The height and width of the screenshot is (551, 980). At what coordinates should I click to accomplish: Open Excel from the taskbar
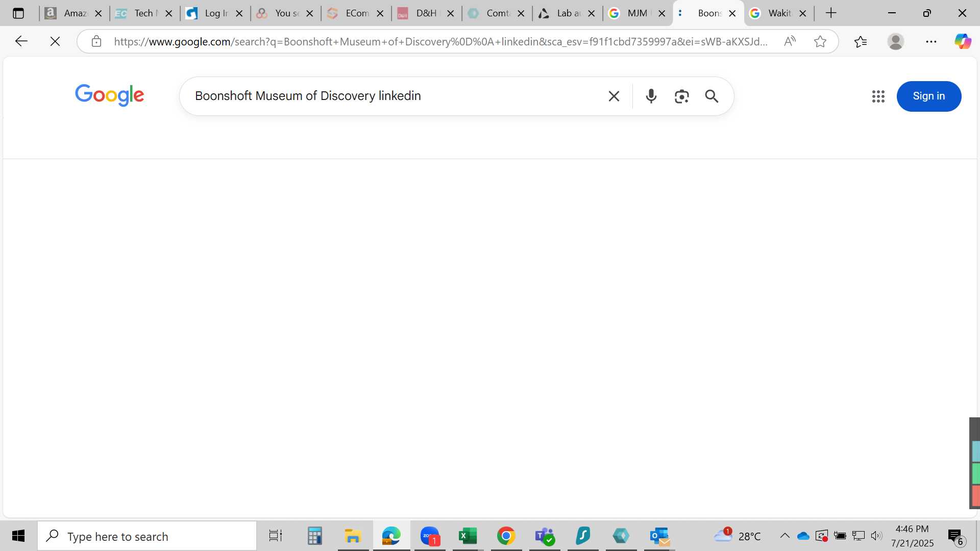point(468,536)
